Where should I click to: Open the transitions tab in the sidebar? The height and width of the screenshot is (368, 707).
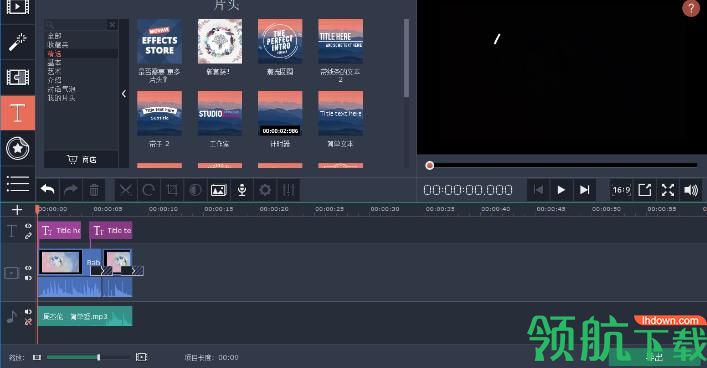click(x=18, y=77)
